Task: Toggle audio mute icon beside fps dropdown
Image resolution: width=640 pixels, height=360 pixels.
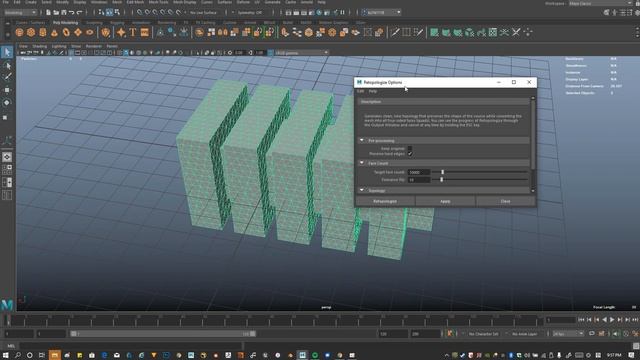Action: click(617, 334)
